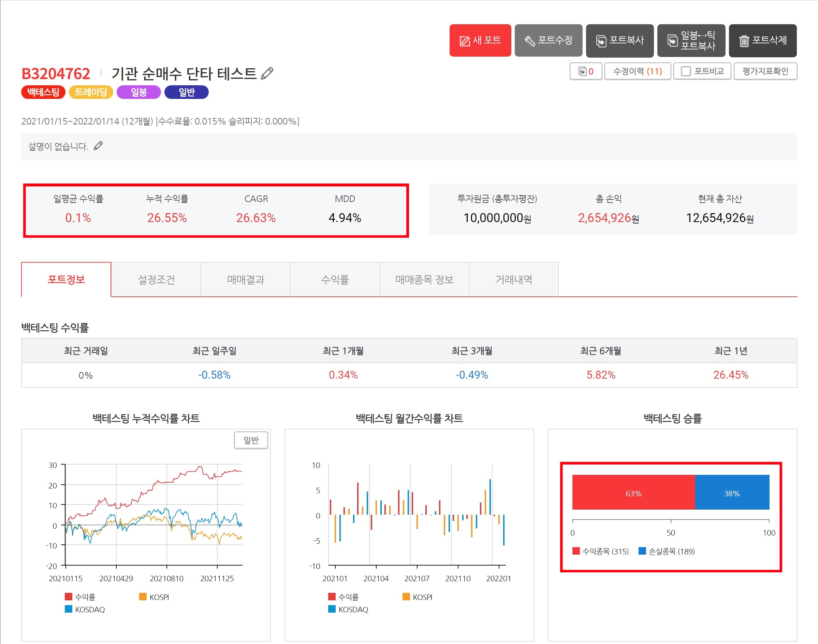
Task: Toggle KOSPI legend in cumulative chart
Action: [154, 597]
